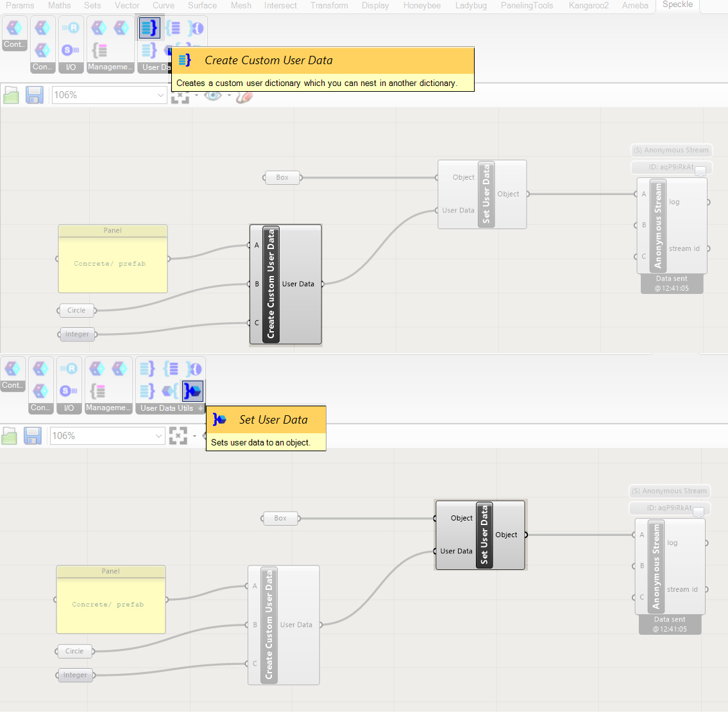Viewport: 728px width, 715px height.
Task: Open the Speckle ribbon tab
Action: point(677,6)
